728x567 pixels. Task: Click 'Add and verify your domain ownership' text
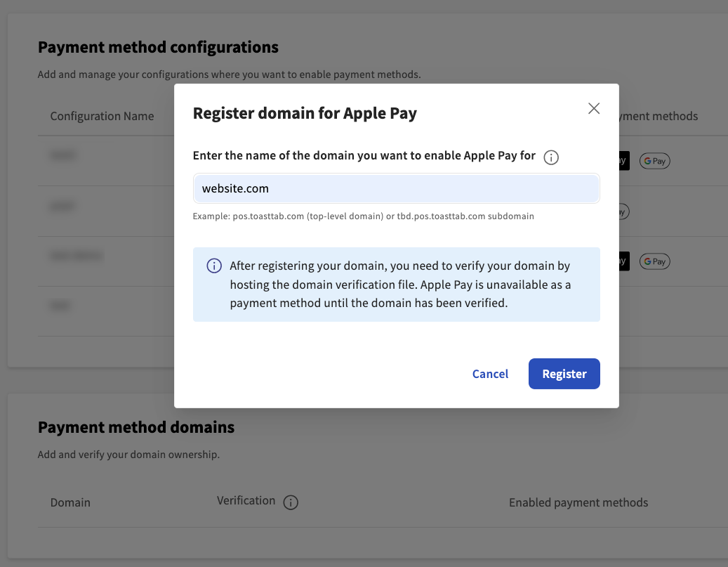[128, 455]
